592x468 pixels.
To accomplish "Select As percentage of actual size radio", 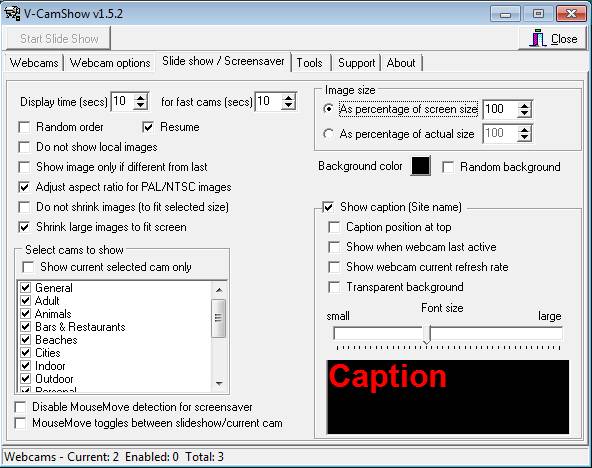I will 328,134.
